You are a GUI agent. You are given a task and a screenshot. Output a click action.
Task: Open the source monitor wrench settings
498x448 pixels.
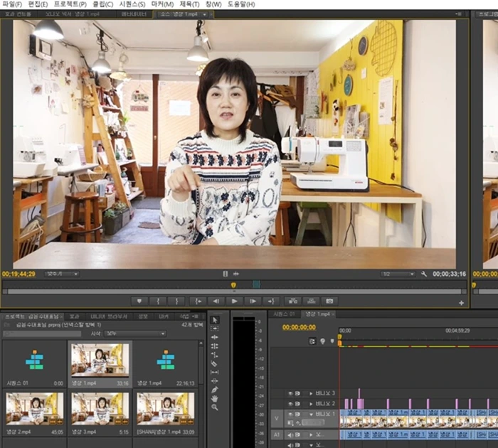coord(424,274)
